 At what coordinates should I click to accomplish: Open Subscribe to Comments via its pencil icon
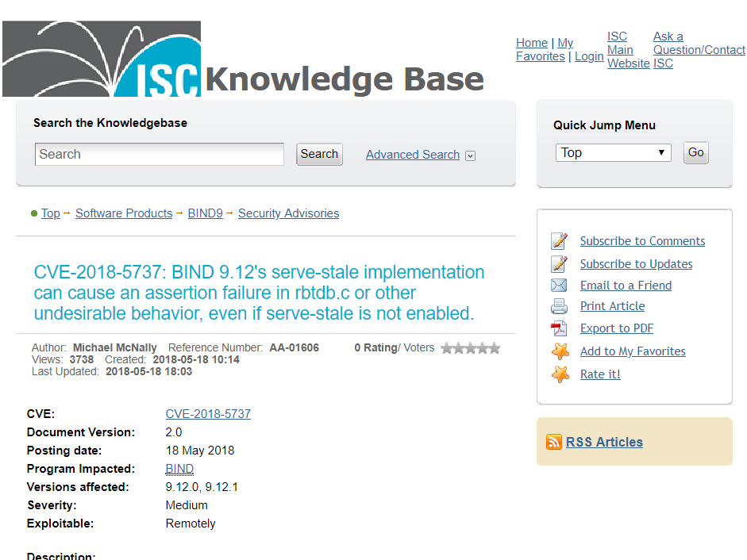coord(559,240)
